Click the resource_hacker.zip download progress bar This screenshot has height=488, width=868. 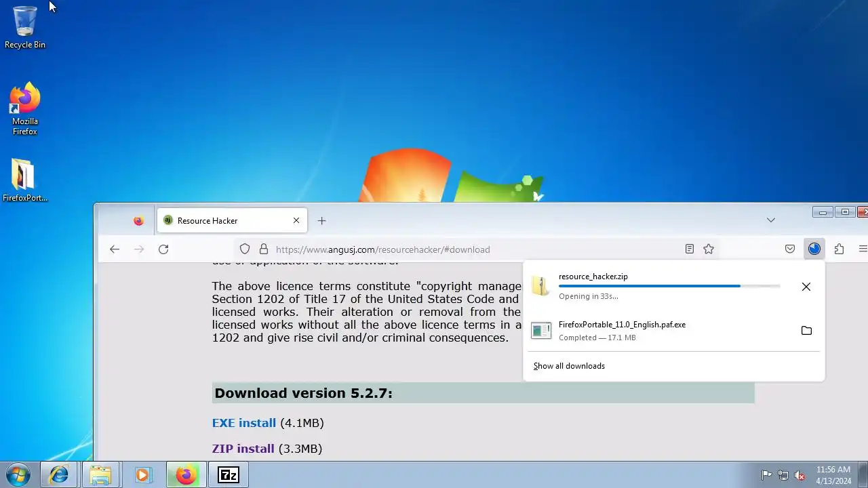[669, 286]
